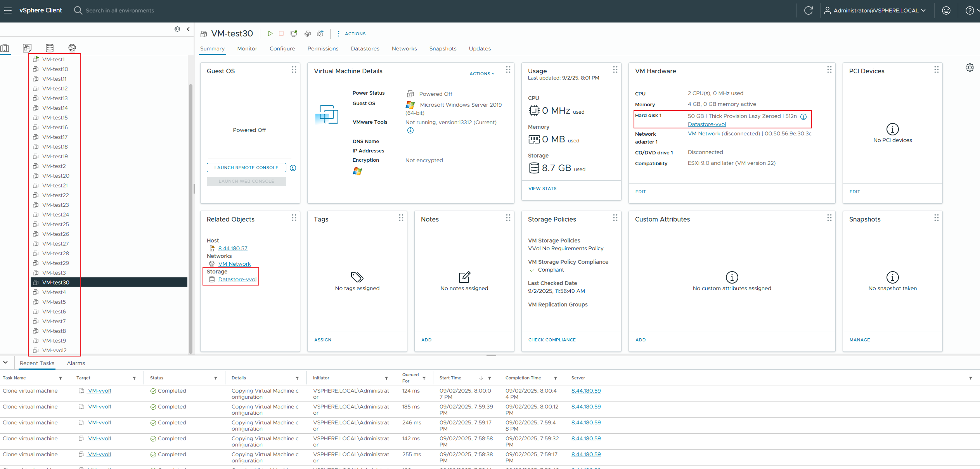This screenshot has height=469, width=980.
Task: Open the hamburger navigation menu
Action: pos(8,10)
